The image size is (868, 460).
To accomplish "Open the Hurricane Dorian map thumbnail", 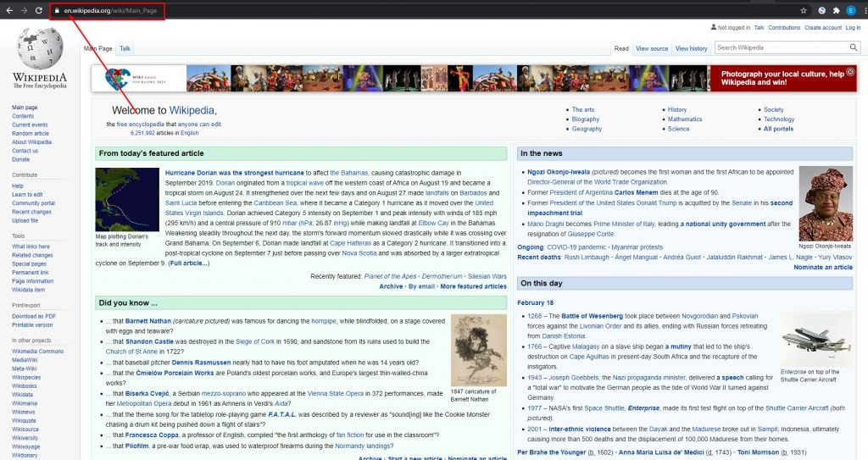I will [127, 199].
